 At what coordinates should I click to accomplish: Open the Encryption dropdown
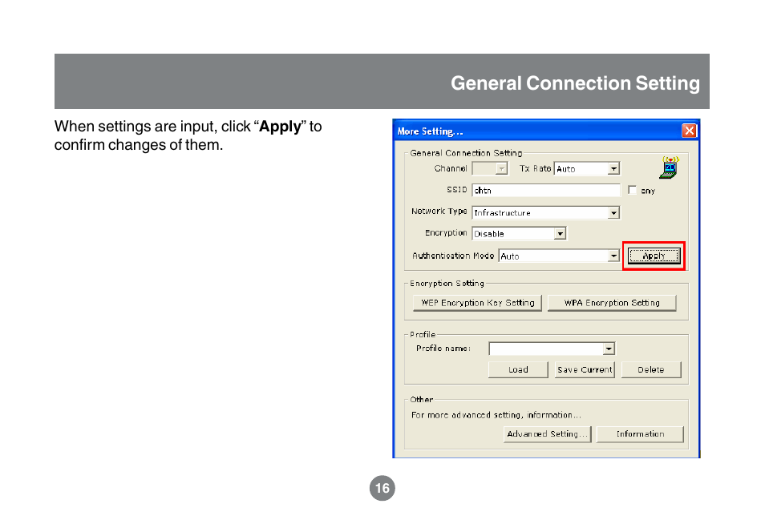(560, 234)
